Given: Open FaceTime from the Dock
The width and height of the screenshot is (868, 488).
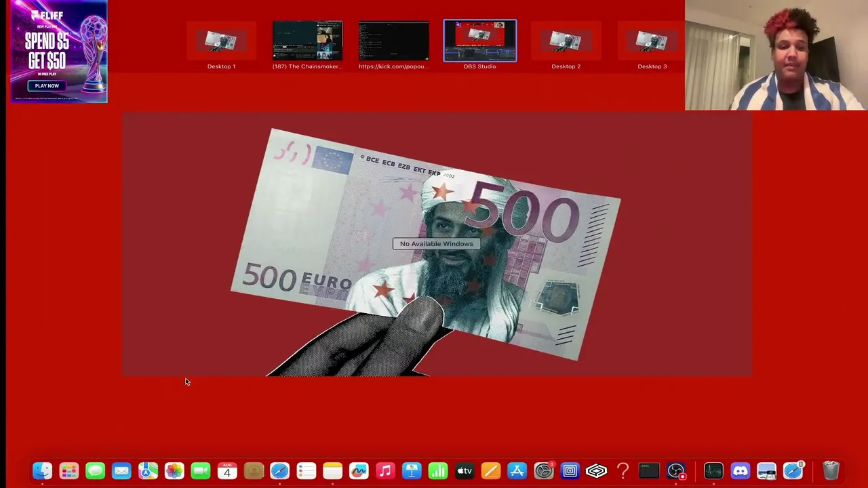Looking at the screenshot, I should point(201,470).
